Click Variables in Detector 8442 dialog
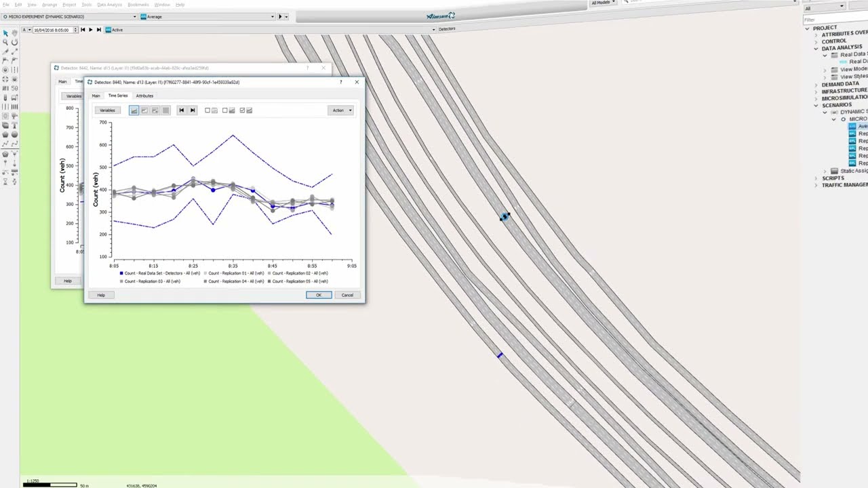 pos(73,96)
